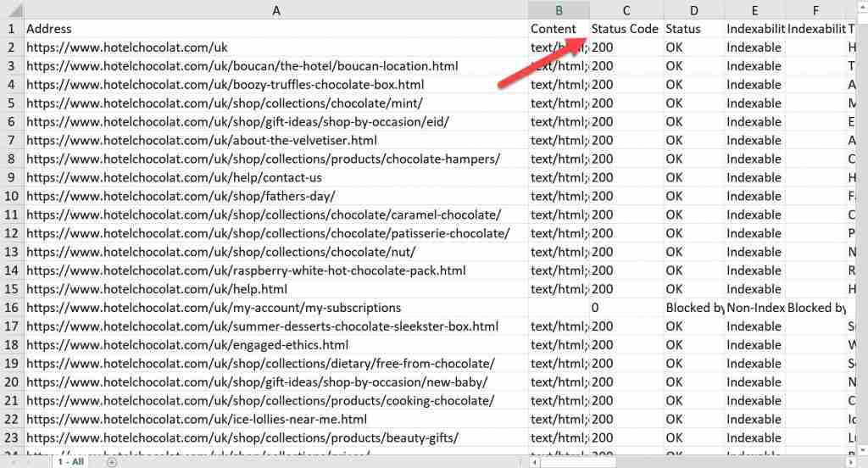Select column B header
868x468 pixels.
click(x=559, y=10)
